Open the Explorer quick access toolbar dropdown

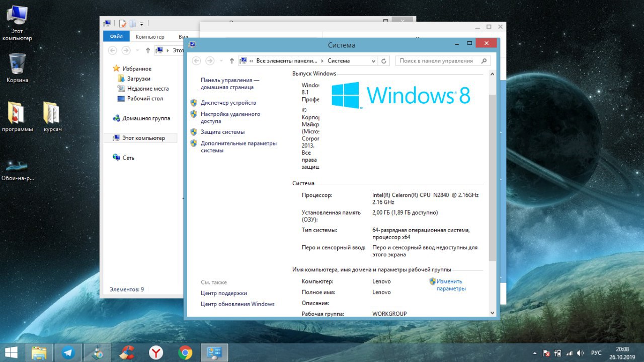(x=142, y=24)
